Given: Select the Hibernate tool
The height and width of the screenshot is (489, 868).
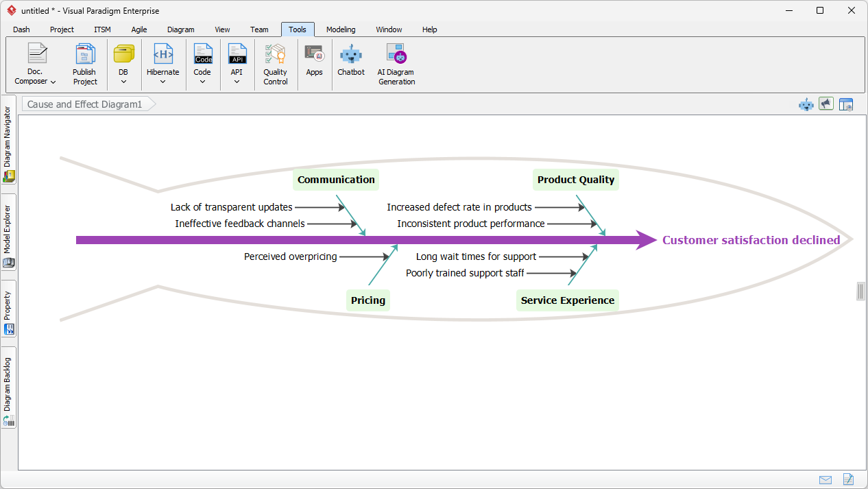Looking at the screenshot, I should [162, 62].
